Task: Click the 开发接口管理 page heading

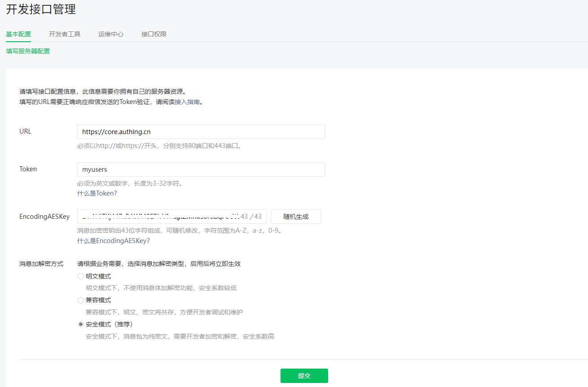Action: tap(41, 9)
